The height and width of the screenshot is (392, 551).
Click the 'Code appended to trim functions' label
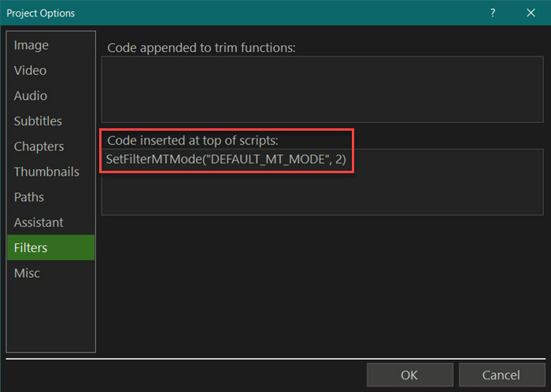click(x=202, y=48)
